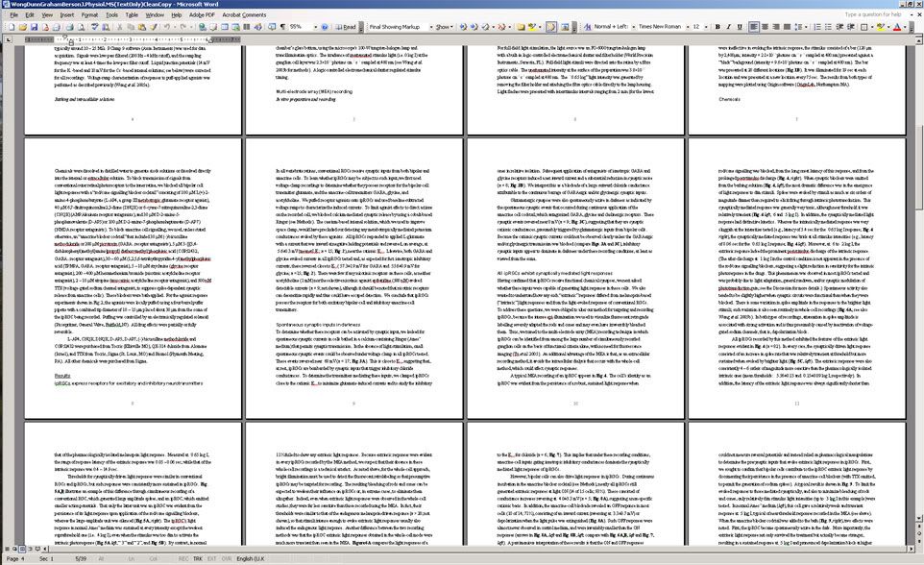The width and height of the screenshot is (924, 565).
Task: Toggle TRK track changes in status bar
Action: coord(198,558)
